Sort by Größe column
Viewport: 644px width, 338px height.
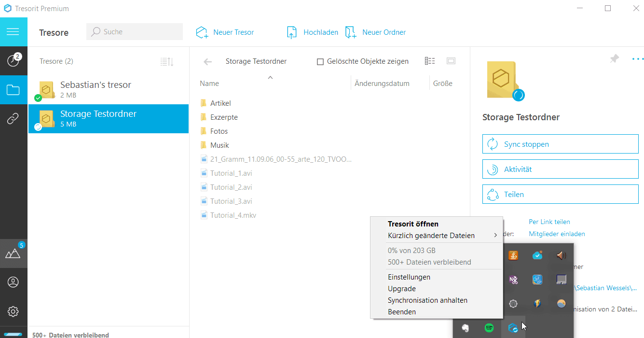tap(443, 84)
